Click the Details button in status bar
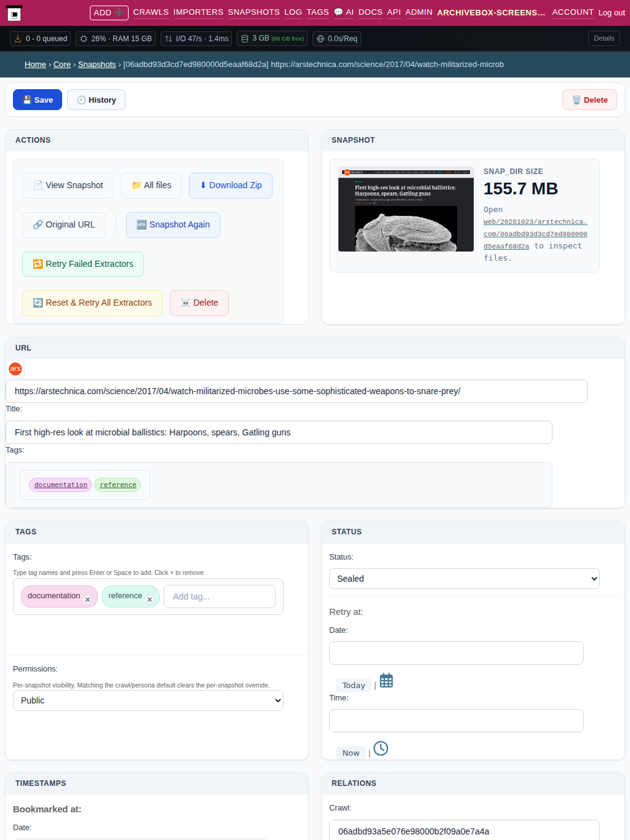Image resolution: width=630 pixels, height=840 pixels. [x=604, y=38]
